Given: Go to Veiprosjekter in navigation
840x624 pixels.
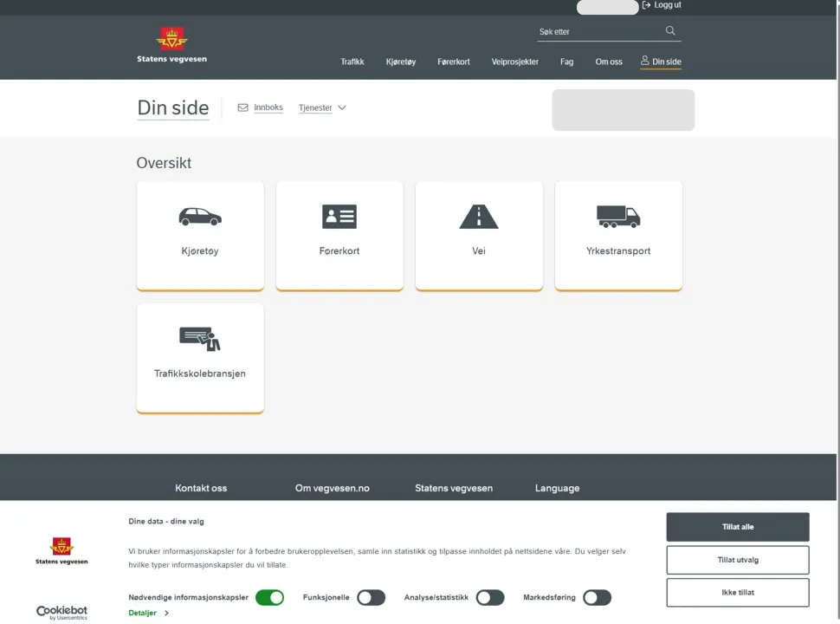Looking at the screenshot, I should tap(515, 62).
